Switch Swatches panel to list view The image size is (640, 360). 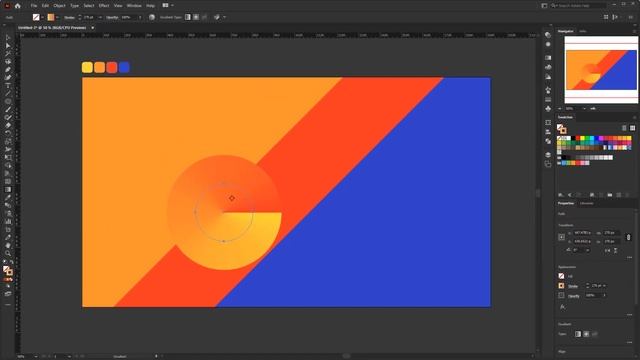(x=624, y=128)
